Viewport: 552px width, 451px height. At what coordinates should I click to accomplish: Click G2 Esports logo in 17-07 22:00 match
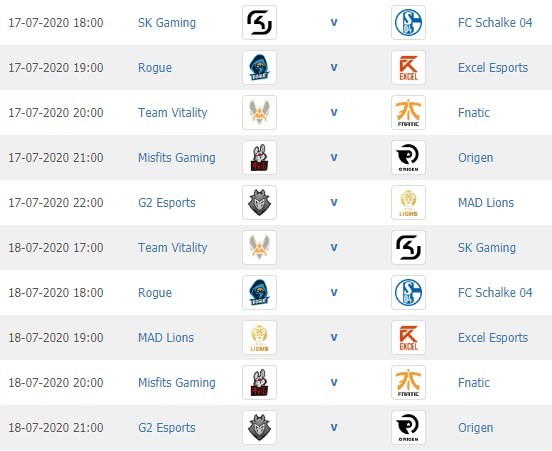[x=259, y=202]
